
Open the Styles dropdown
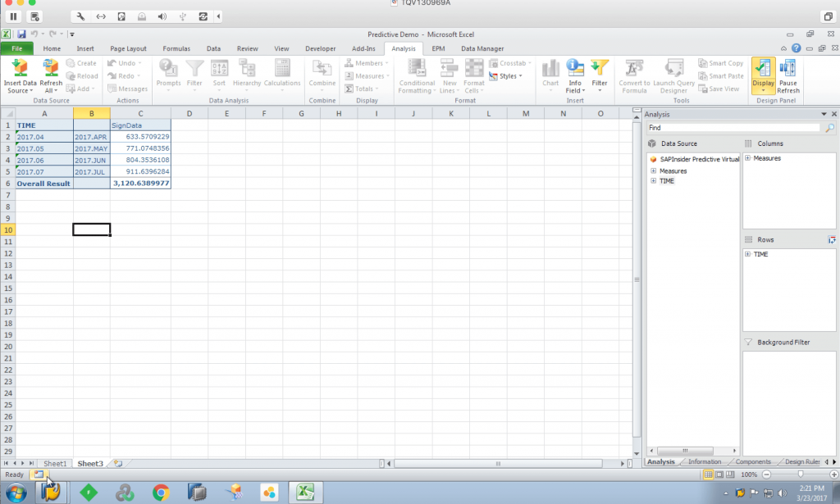(x=505, y=76)
